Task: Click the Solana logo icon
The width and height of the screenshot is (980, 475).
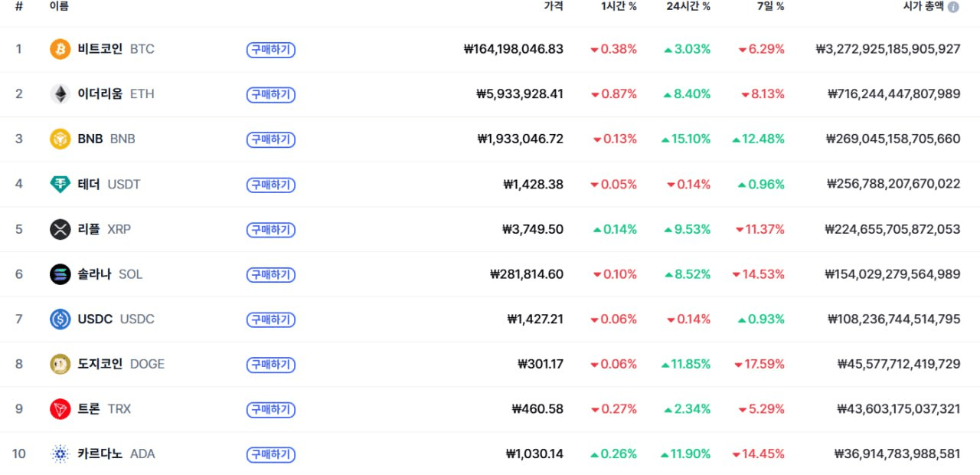Action: 60,274
